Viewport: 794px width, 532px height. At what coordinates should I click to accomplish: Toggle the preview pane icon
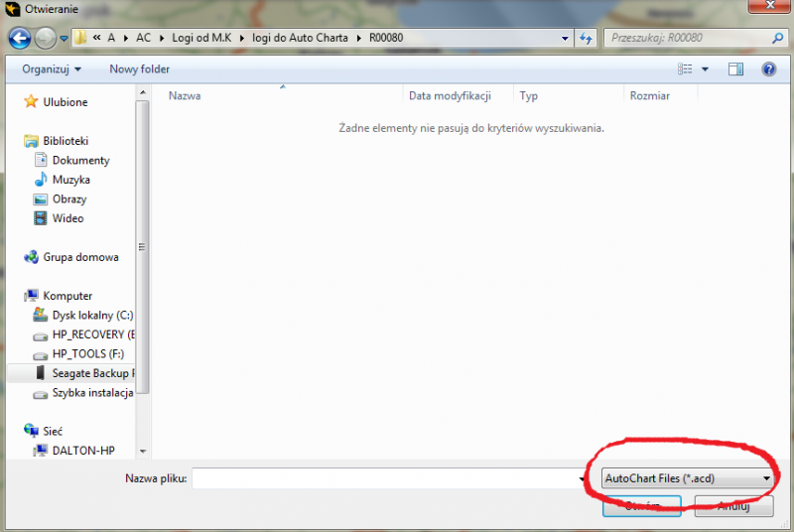[x=735, y=69]
